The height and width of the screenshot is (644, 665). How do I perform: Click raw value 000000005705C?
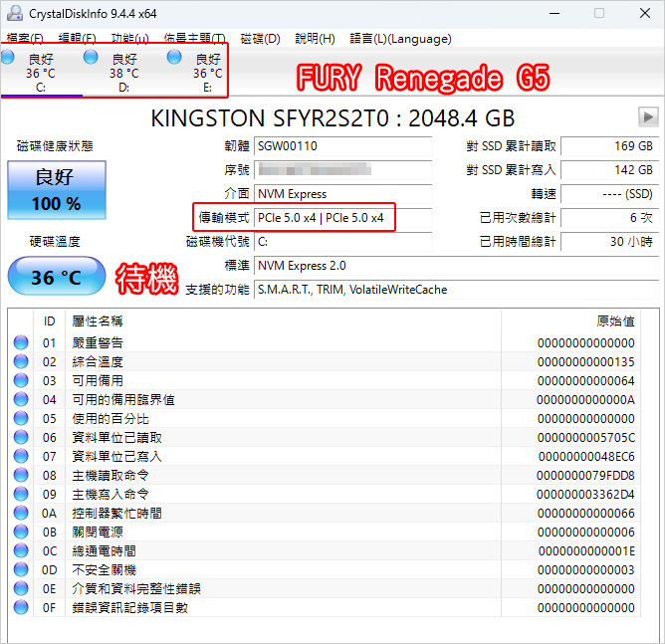(585, 438)
